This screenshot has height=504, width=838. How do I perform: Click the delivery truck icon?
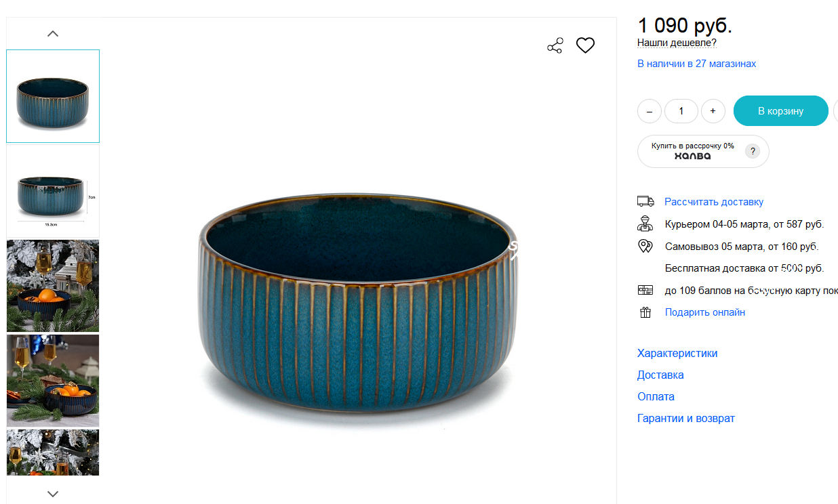tap(645, 201)
